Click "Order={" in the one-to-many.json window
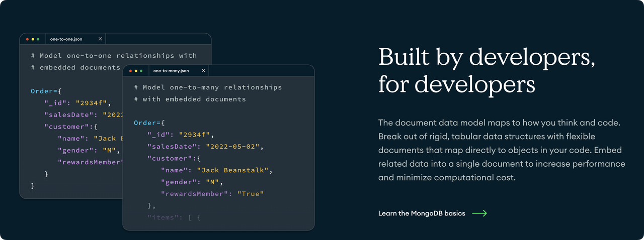Image resolution: width=644 pixels, height=240 pixels. [149, 123]
